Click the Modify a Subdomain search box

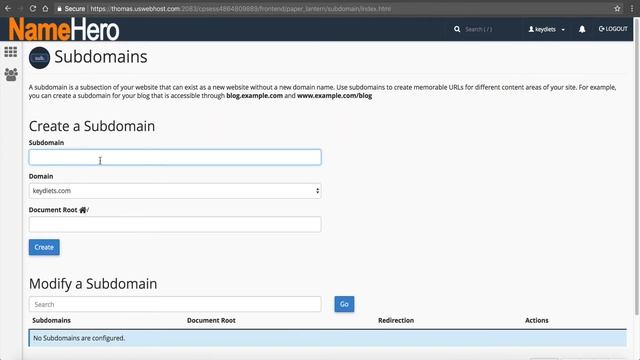click(175, 304)
